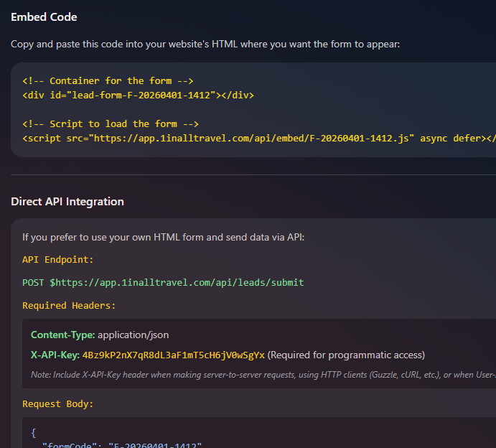496x448 pixels.
Task: Click the 'Container for the form' comment line
Action: pyautogui.click(x=108, y=81)
